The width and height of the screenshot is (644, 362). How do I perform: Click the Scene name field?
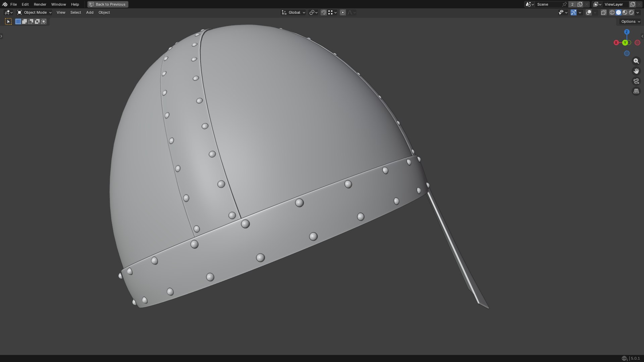pos(548,4)
